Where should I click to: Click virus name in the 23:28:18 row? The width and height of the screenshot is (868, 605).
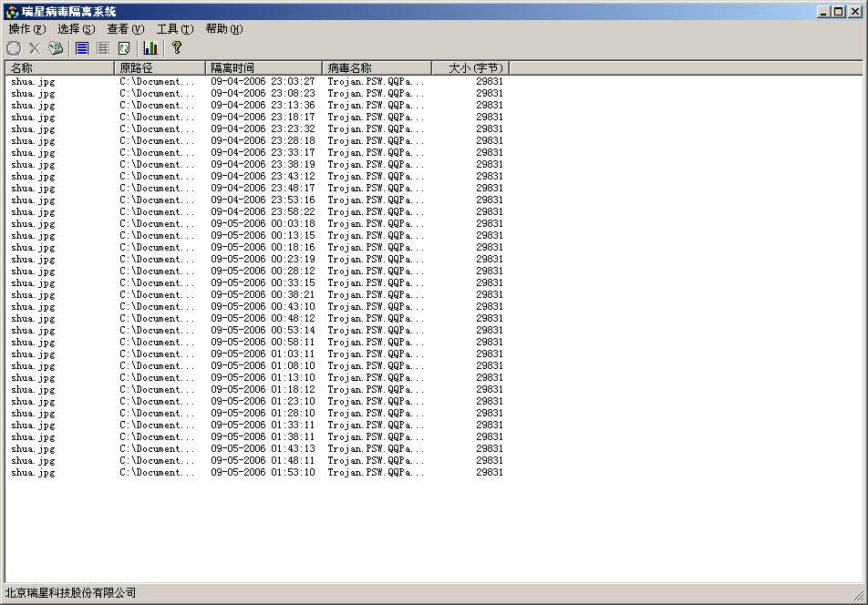pos(376,141)
